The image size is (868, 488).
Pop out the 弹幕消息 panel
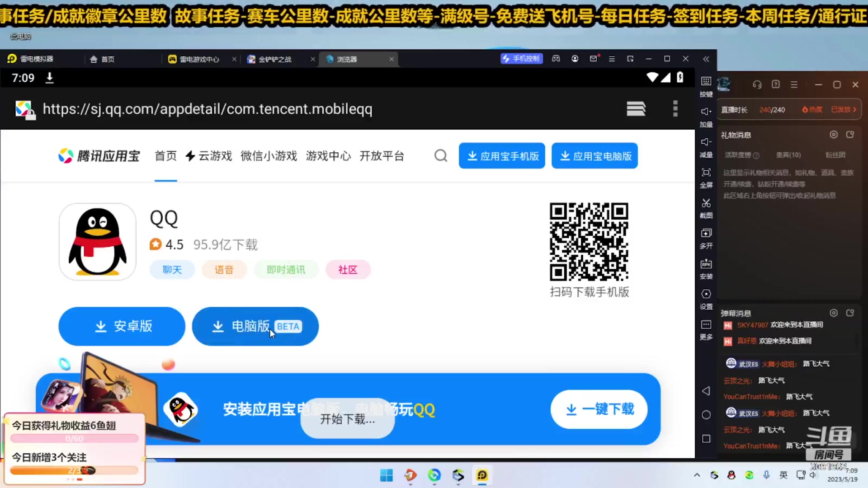point(850,313)
